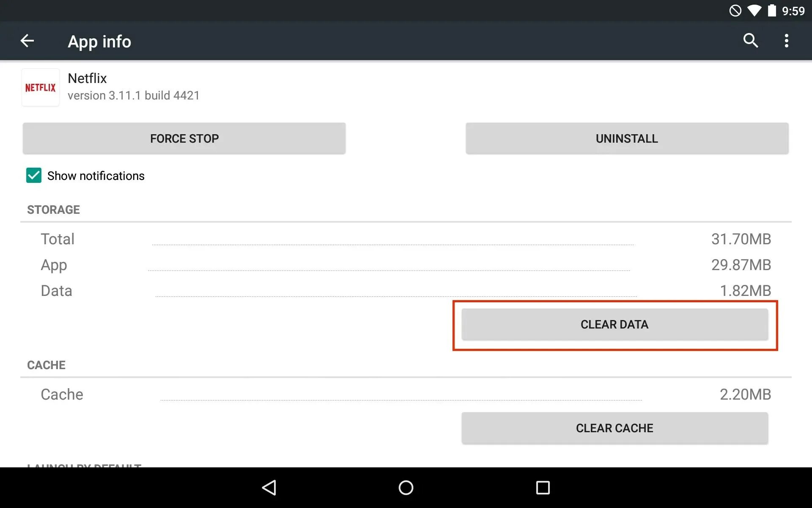Tap the Cache size row
812x508 pixels.
[406, 395]
